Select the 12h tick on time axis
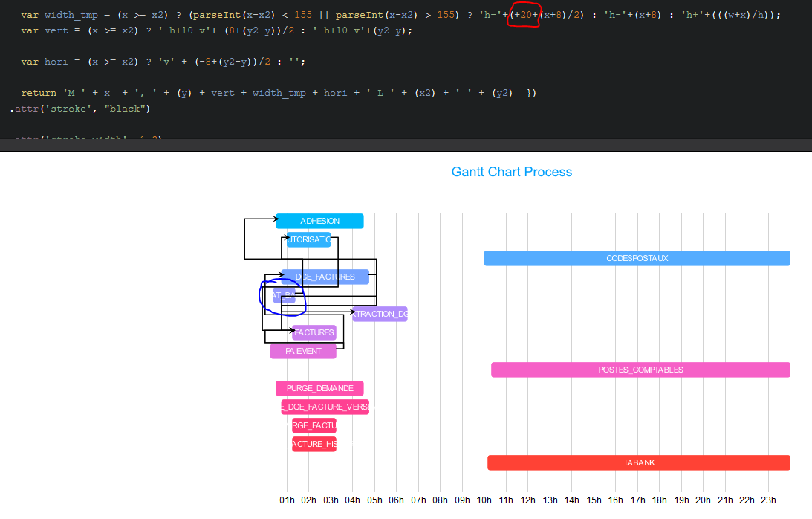Image resolution: width=812 pixels, height=519 pixels. click(528, 500)
